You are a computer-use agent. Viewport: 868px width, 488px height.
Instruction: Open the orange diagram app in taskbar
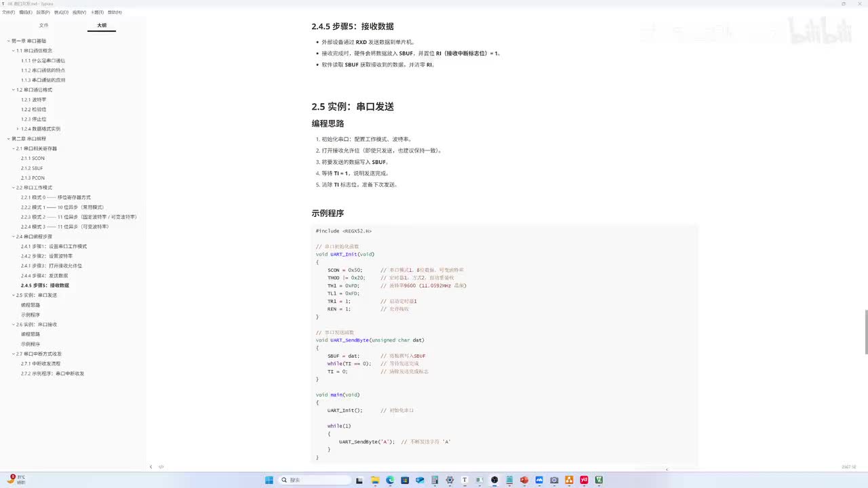click(569, 480)
